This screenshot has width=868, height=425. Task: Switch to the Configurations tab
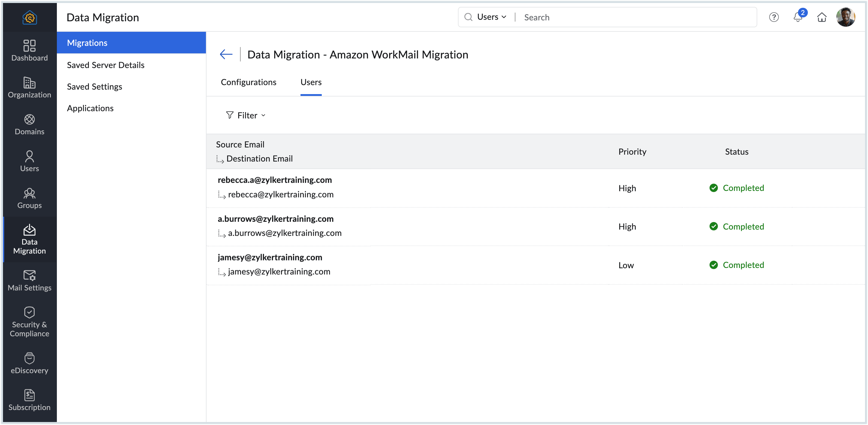click(x=248, y=82)
